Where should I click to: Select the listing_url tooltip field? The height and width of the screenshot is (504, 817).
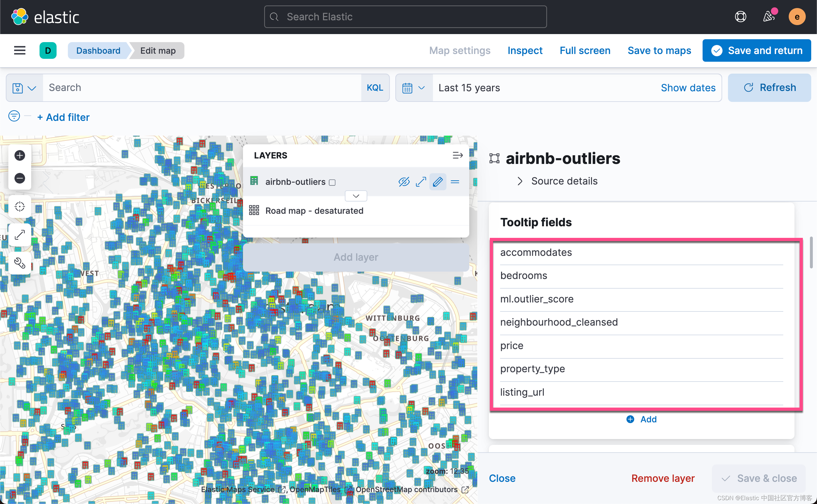[x=642, y=392]
